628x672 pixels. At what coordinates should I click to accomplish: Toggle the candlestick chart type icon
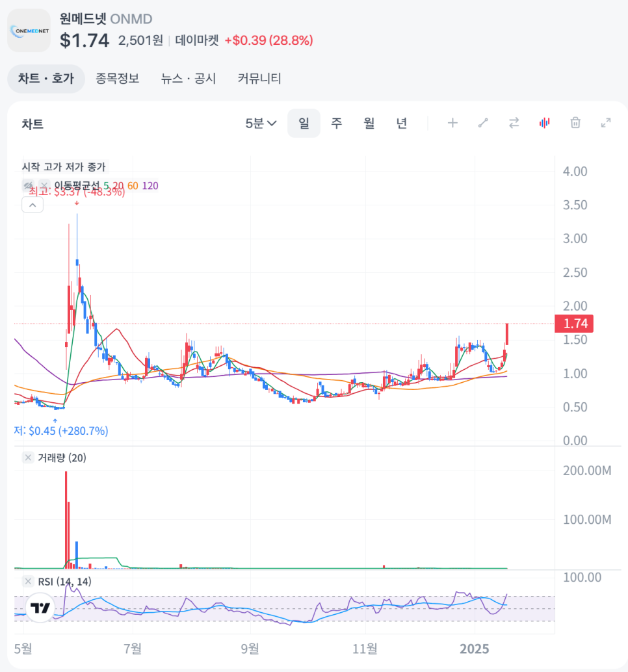pyautogui.click(x=544, y=123)
